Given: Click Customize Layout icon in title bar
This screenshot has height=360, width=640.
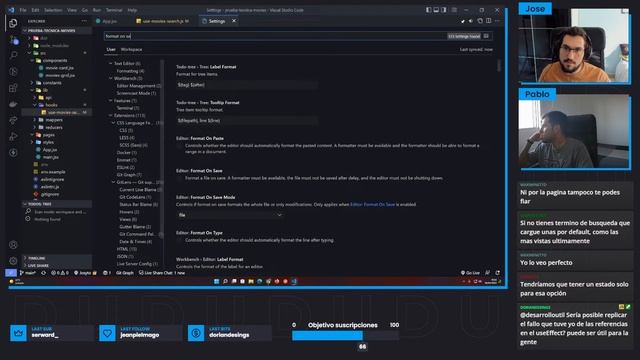Looking at the screenshot, I should point(454,10).
